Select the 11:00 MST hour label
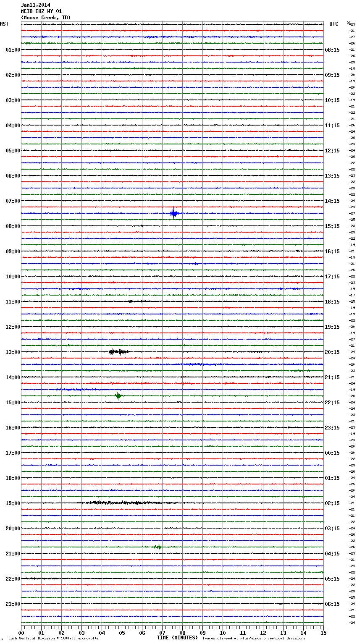This screenshot has height=644, width=357. [x=13, y=302]
